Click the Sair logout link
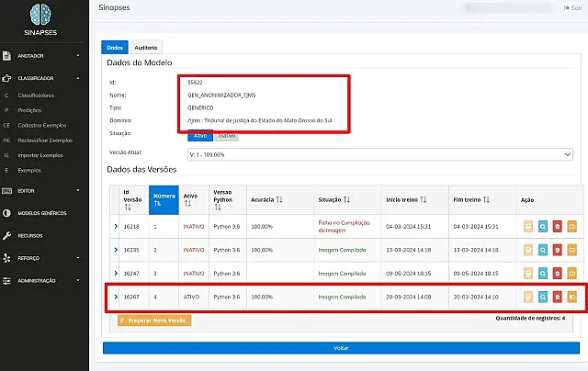 point(573,7)
